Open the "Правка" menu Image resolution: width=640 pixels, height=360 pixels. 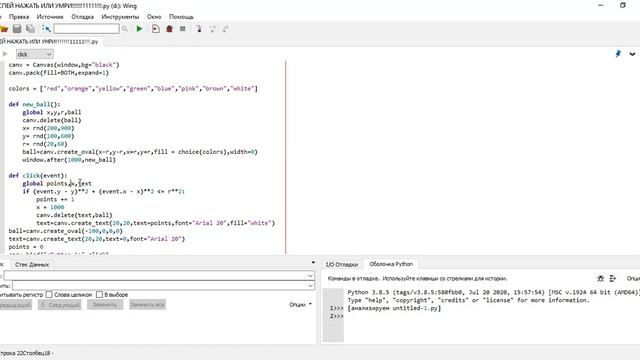tap(19, 17)
